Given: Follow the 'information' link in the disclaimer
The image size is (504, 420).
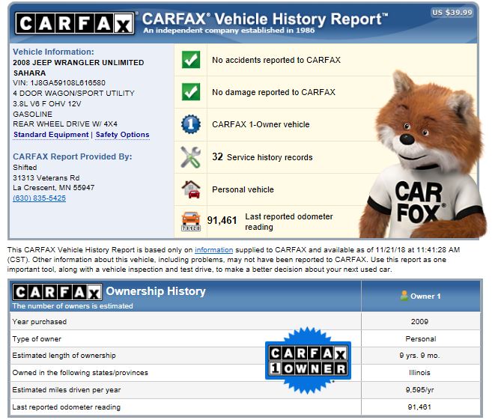Looking at the screenshot, I should pos(213,250).
